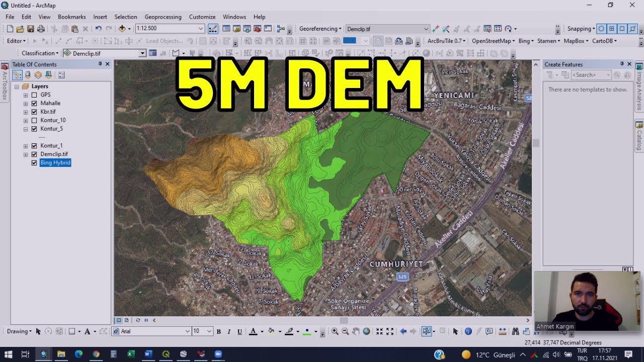
Task: Open the Georeferencing menu dropdown
Action: tap(320, 29)
